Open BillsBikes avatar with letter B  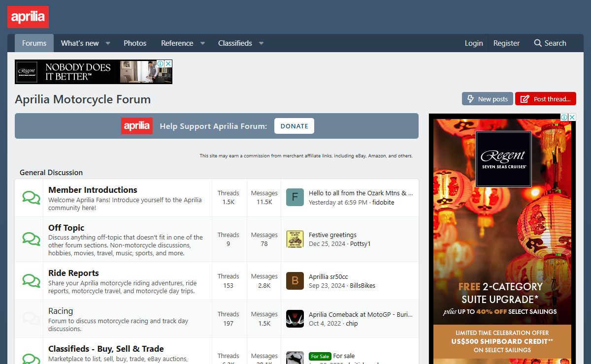point(295,280)
